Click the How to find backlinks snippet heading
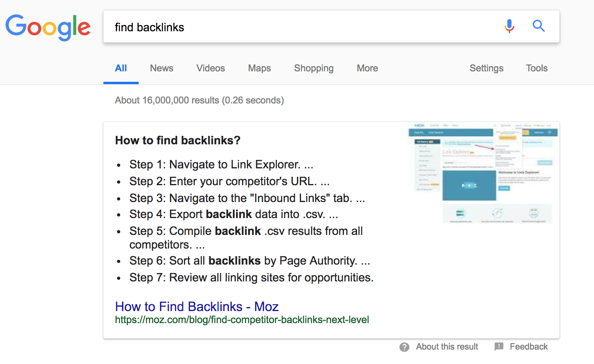This screenshot has width=594, height=364. point(178,140)
